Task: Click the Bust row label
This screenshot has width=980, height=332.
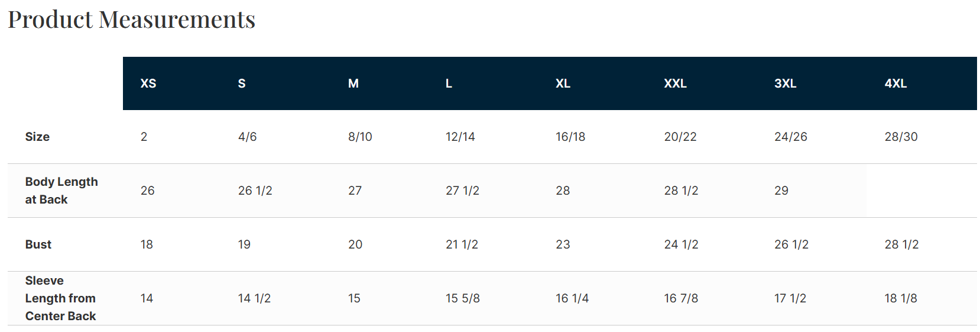Action: tap(38, 244)
